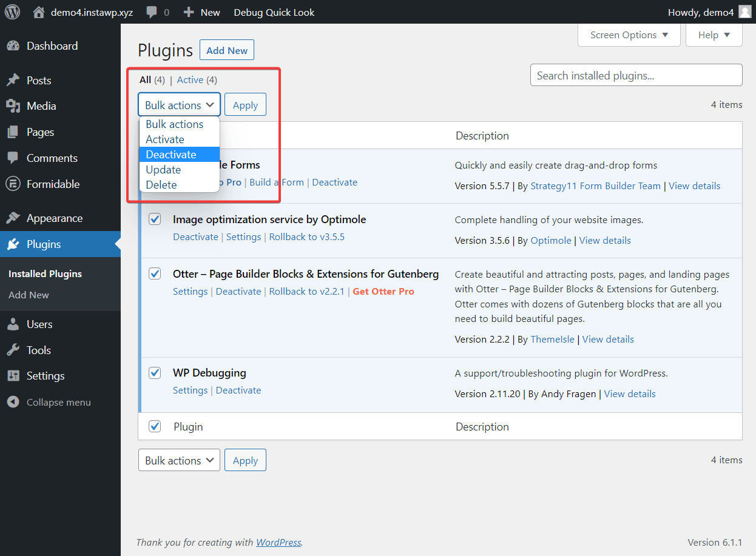Select the Posts pin icon in sidebar
The image size is (756, 556).
(13, 79)
